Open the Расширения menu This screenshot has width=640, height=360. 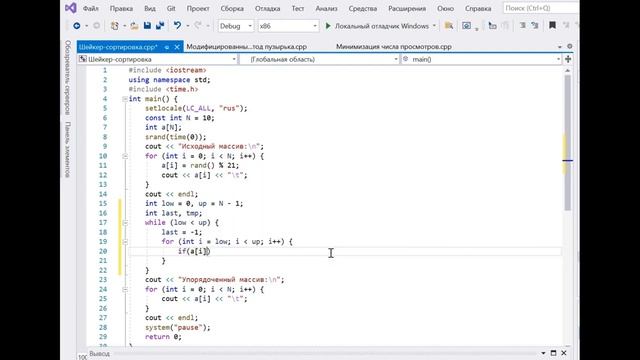click(x=407, y=8)
